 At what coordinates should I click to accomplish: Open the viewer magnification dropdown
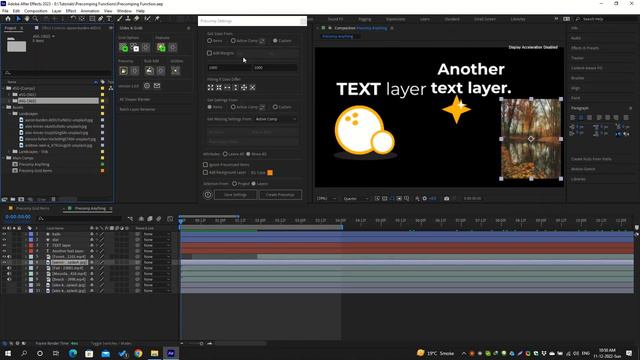pos(327,198)
